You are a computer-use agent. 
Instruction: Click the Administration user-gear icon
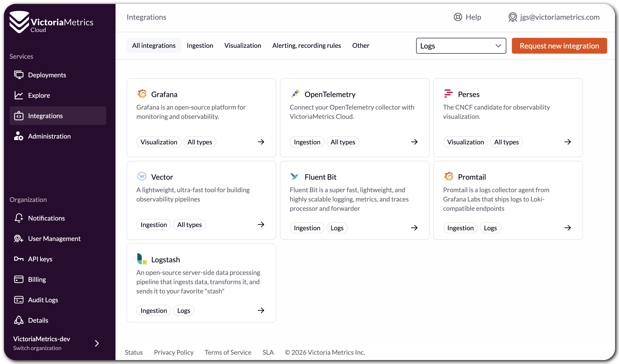[19, 136]
